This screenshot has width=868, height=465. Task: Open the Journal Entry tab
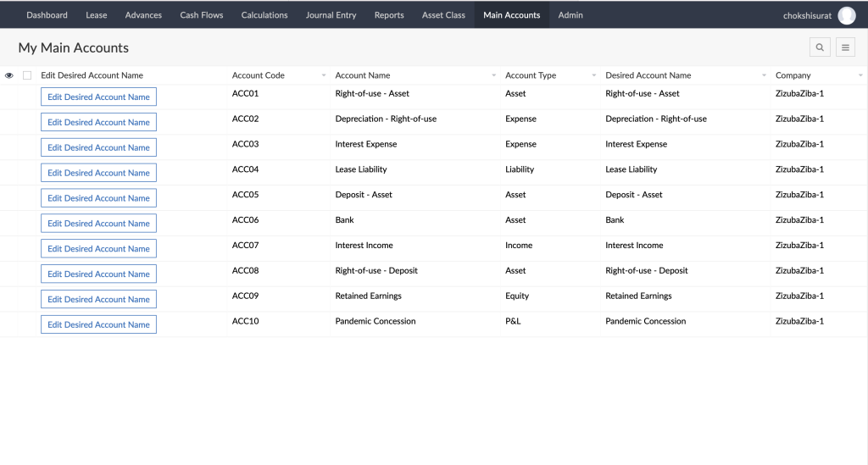point(331,15)
